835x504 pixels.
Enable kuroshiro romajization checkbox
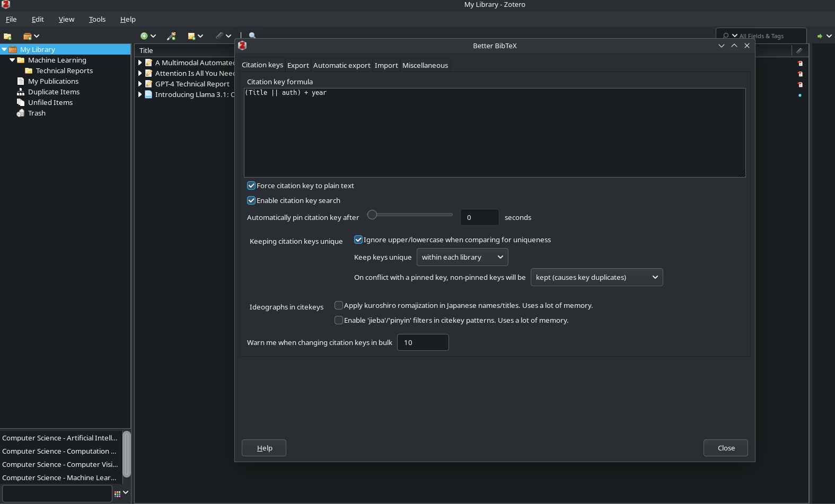[x=339, y=305]
